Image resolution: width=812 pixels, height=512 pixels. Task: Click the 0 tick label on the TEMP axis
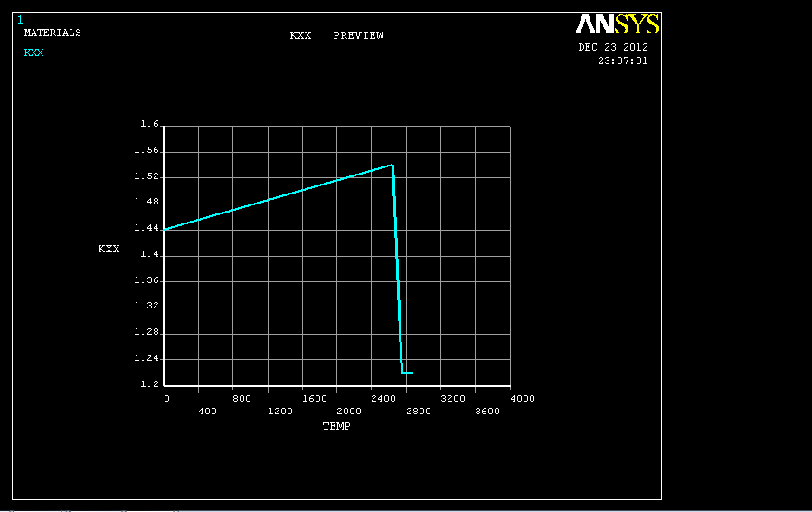click(166, 399)
